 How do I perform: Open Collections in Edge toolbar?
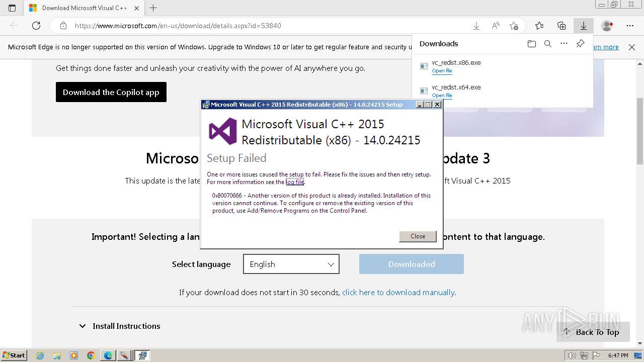click(561, 26)
